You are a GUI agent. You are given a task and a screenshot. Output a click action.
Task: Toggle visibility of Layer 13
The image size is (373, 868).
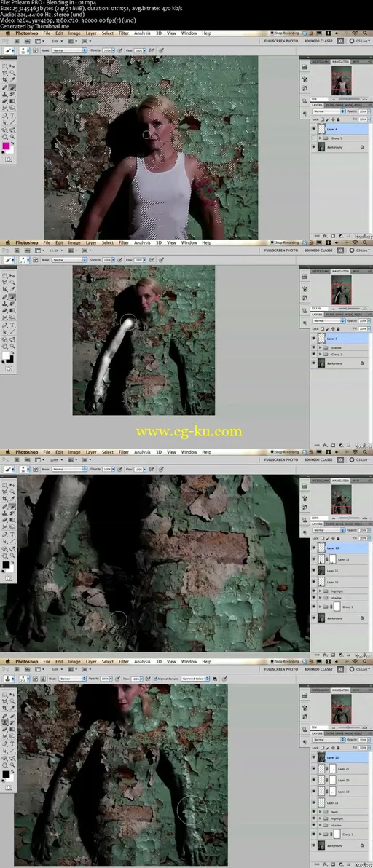(314, 548)
